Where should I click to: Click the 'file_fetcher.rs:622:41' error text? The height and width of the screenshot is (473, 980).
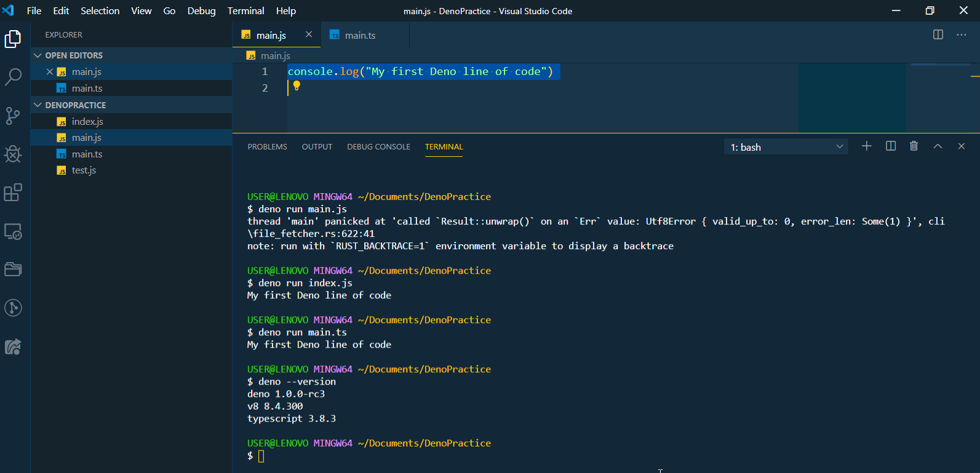(314, 234)
